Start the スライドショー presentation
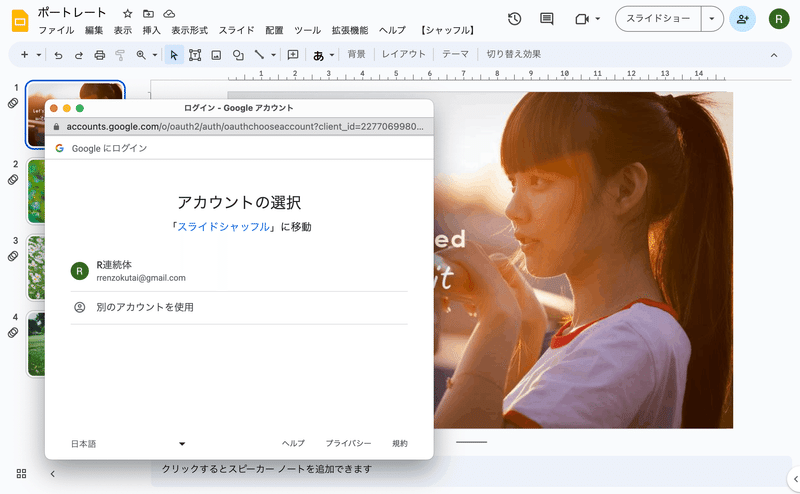800x494 pixels. pyautogui.click(x=658, y=19)
